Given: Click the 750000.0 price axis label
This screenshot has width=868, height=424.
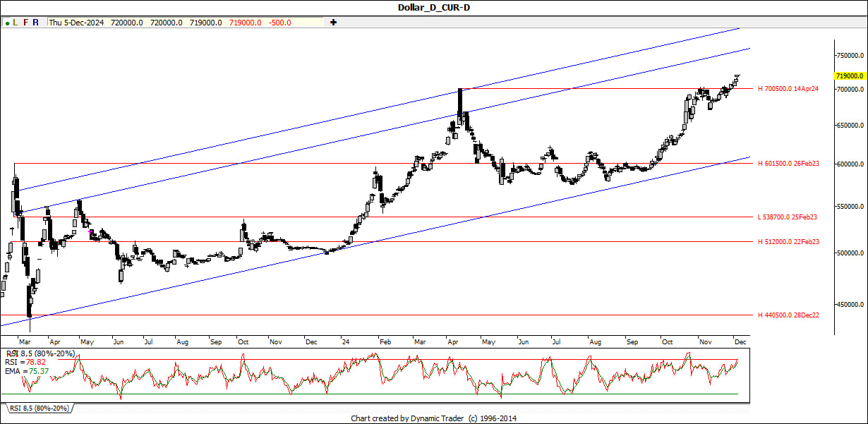Looking at the screenshot, I should point(850,55).
